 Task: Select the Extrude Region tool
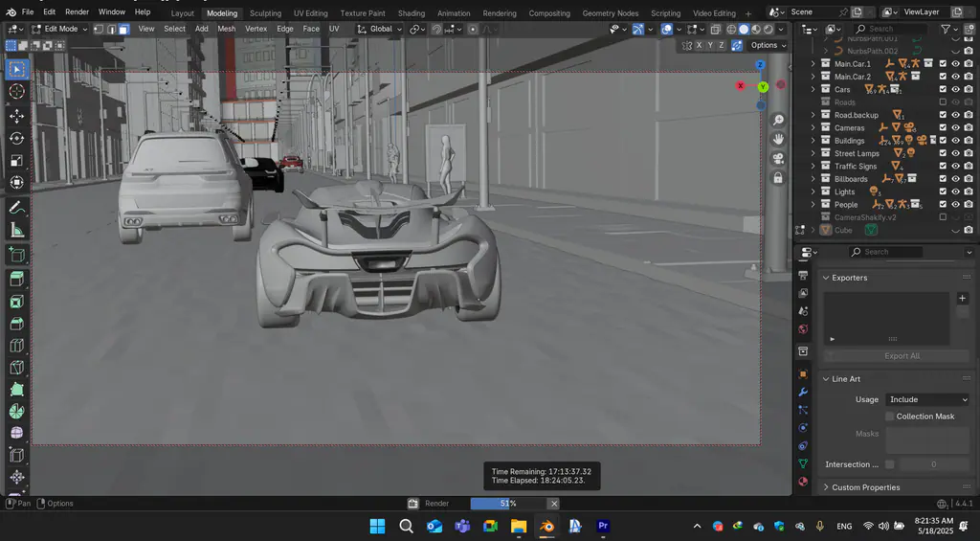coord(17,279)
